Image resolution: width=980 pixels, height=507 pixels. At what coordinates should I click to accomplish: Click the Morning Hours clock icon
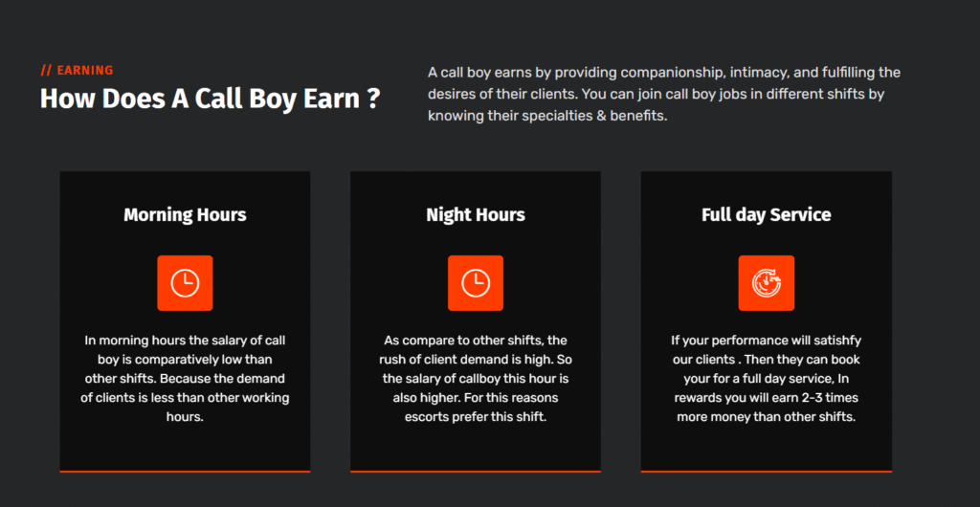(x=185, y=283)
